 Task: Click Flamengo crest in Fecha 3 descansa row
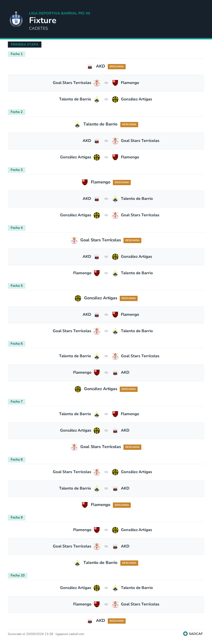click(85, 182)
